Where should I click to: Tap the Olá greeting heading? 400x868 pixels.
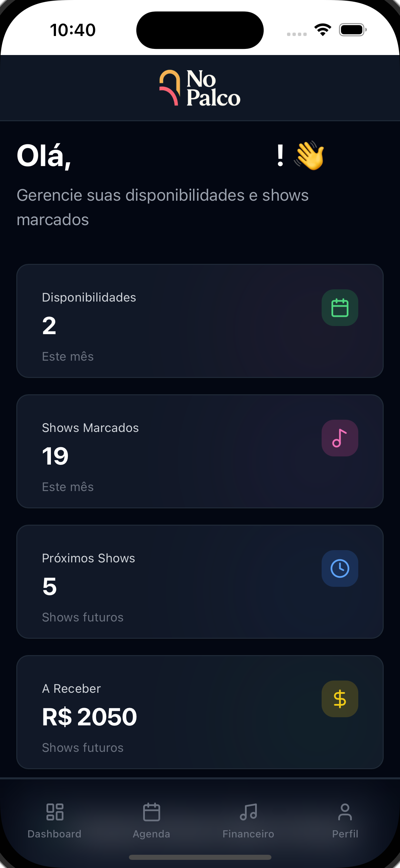pyautogui.click(x=44, y=156)
